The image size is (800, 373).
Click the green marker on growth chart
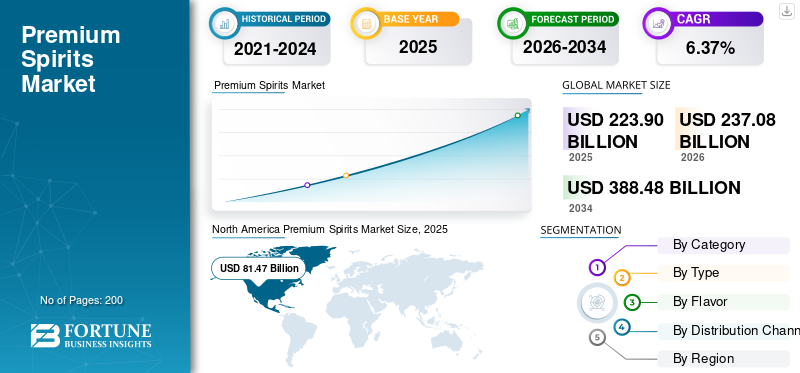(x=517, y=115)
